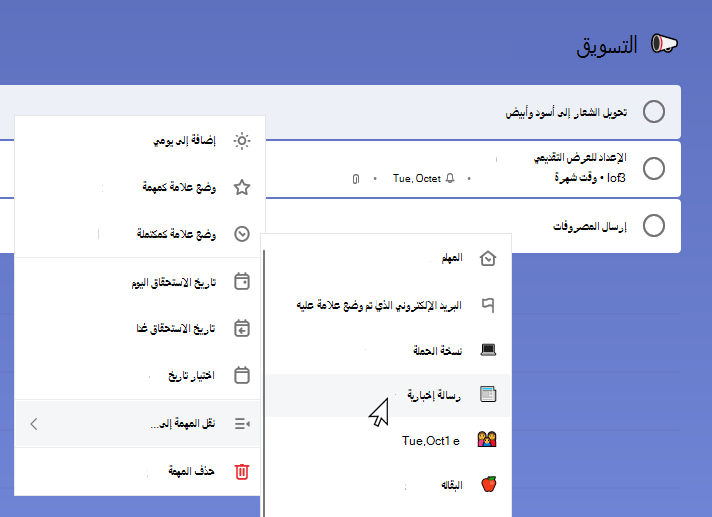Click the sun icon for إضافة إلى يومي

(242, 141)
